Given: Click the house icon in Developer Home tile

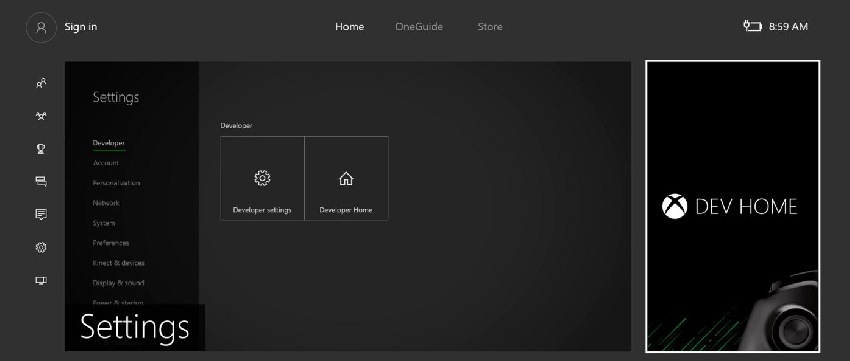Looking at the screenshot, I should pos(346,178).
